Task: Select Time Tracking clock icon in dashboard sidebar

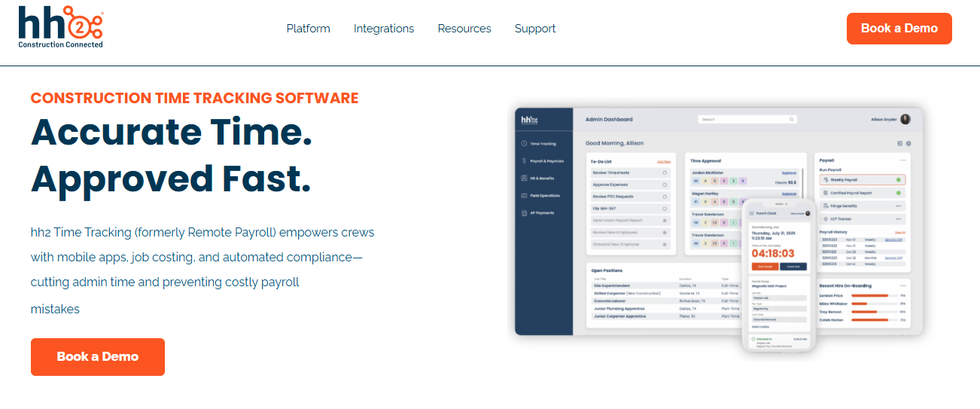Action: 524,143
